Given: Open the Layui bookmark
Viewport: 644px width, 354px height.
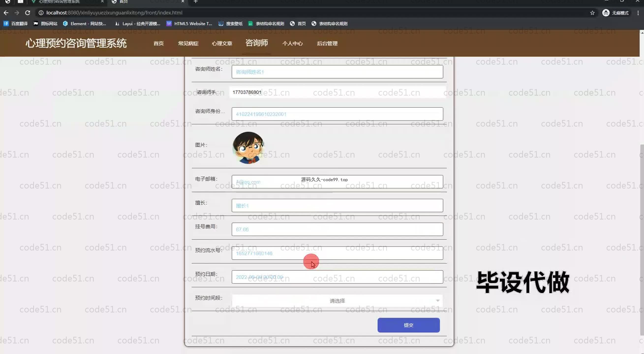Looking at the screenshot, I should coord(138,24).
